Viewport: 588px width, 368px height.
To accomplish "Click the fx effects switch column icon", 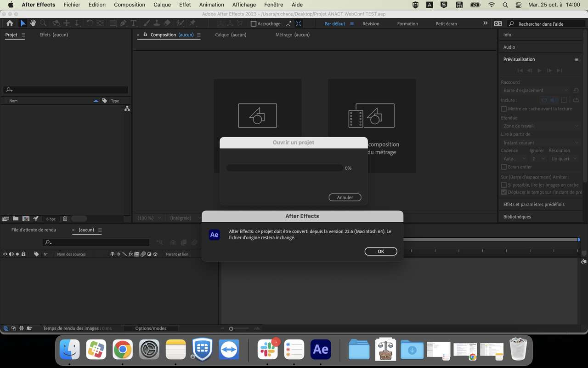I will pos(130,254).
